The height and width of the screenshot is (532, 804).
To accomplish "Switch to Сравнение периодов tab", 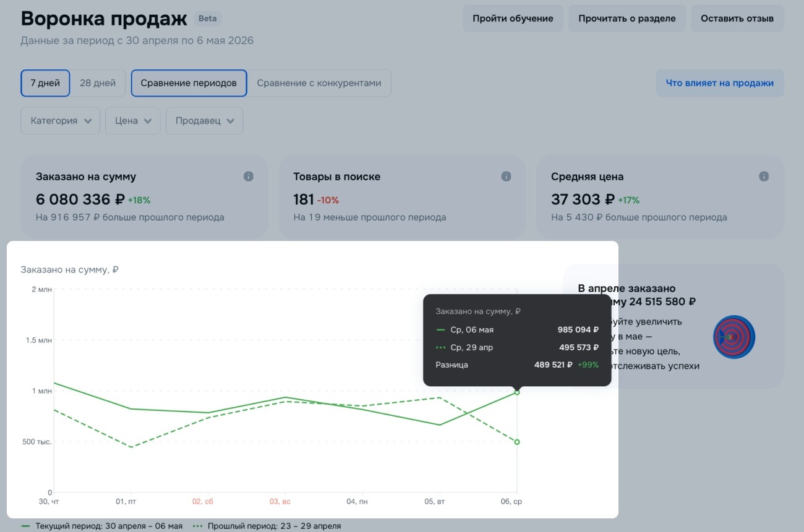I will tap(189, 83).
